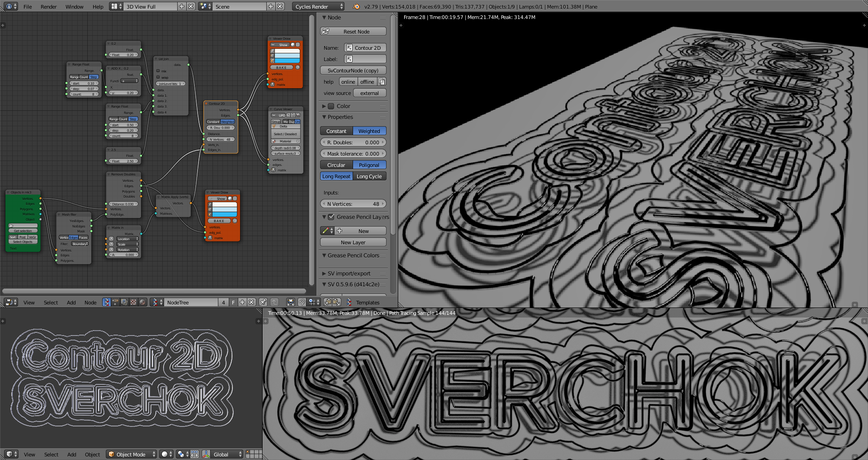Select the Long Repeat list match
The image size is (868, 460).
tap(336, 176)
